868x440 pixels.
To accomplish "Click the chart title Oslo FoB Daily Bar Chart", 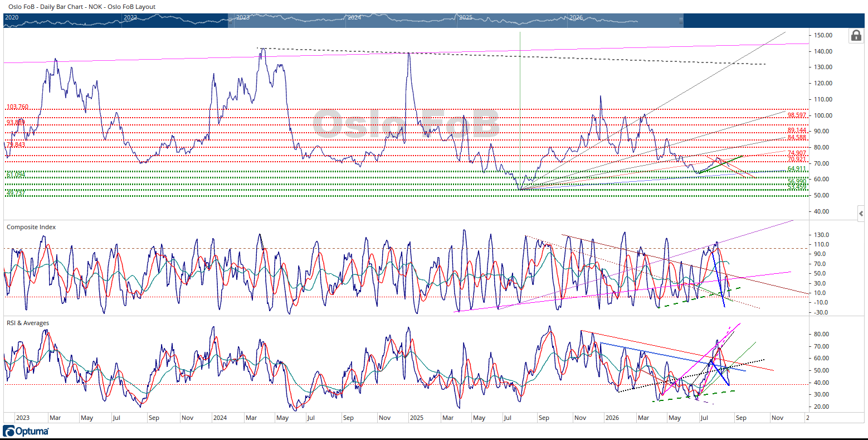I will point(82,7).
